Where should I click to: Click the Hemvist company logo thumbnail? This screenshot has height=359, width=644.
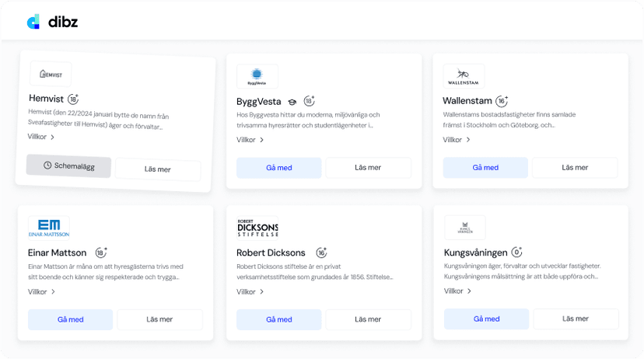(x=51, y=75)
